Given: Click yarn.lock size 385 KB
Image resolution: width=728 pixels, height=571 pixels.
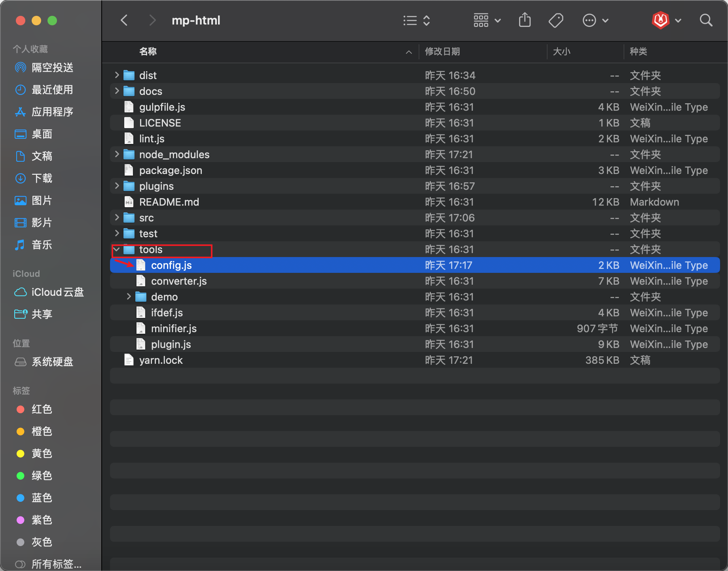Looking at the screenshot, I should (602, 360).
